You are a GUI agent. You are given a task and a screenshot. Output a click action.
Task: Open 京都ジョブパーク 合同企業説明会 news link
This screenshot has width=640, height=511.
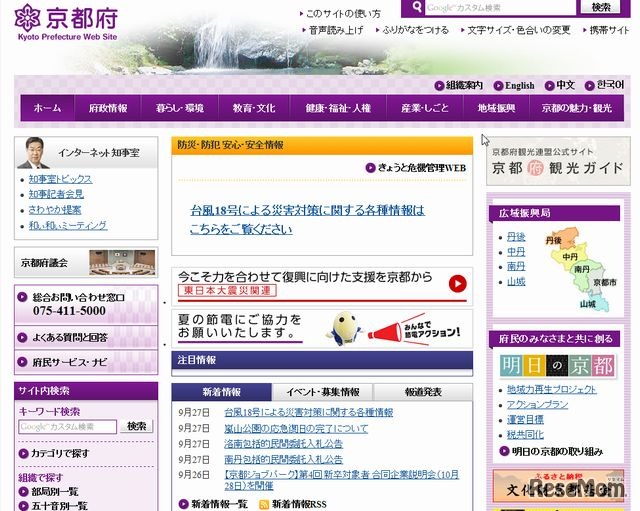click(x=342, y=480)
